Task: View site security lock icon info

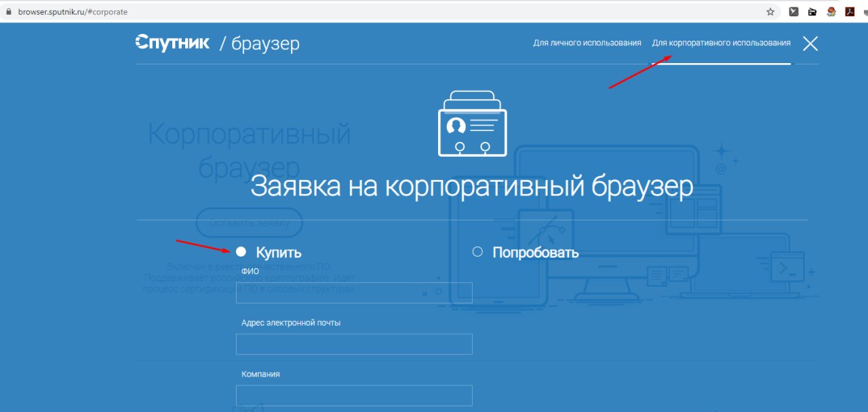Action: point(9,12)
